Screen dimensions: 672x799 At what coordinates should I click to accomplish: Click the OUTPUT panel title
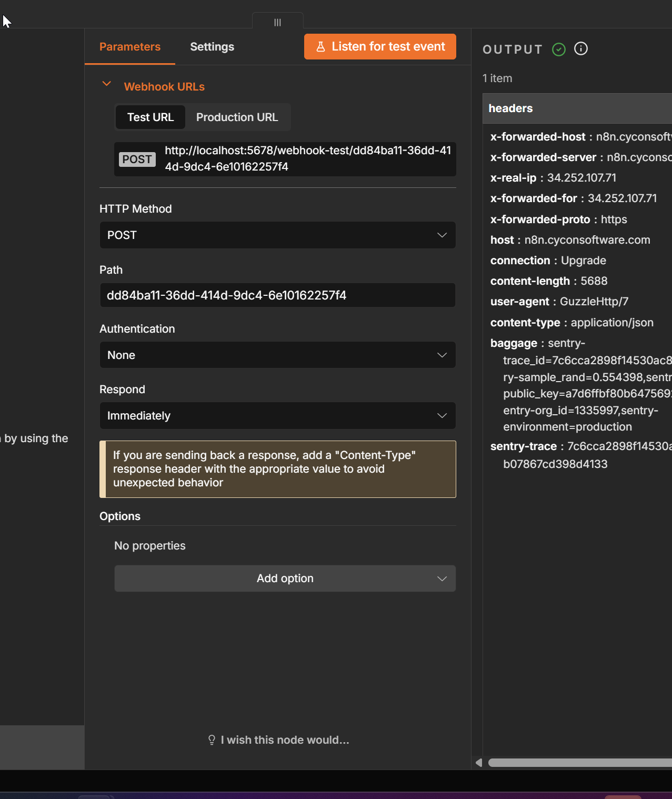(513, 49)
